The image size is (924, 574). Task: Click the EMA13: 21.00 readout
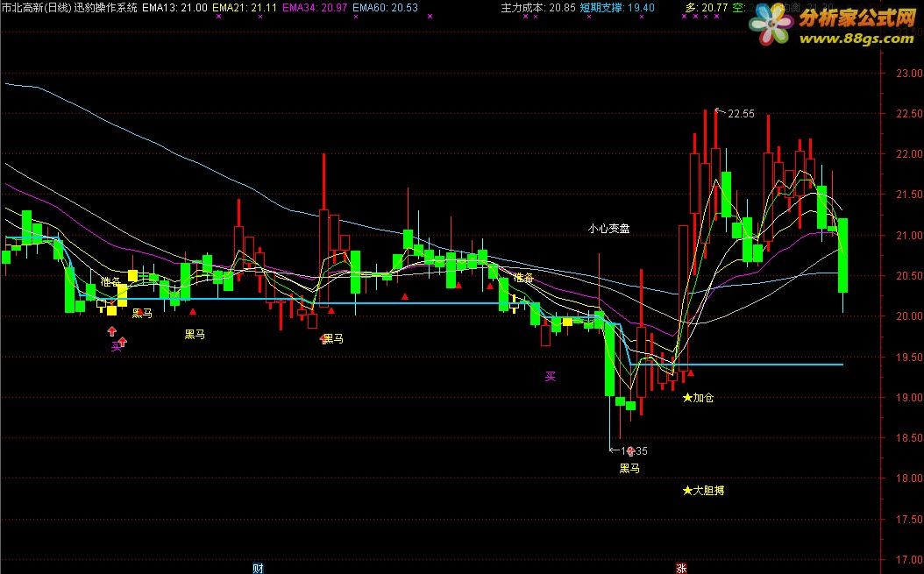tap(175, 8)
